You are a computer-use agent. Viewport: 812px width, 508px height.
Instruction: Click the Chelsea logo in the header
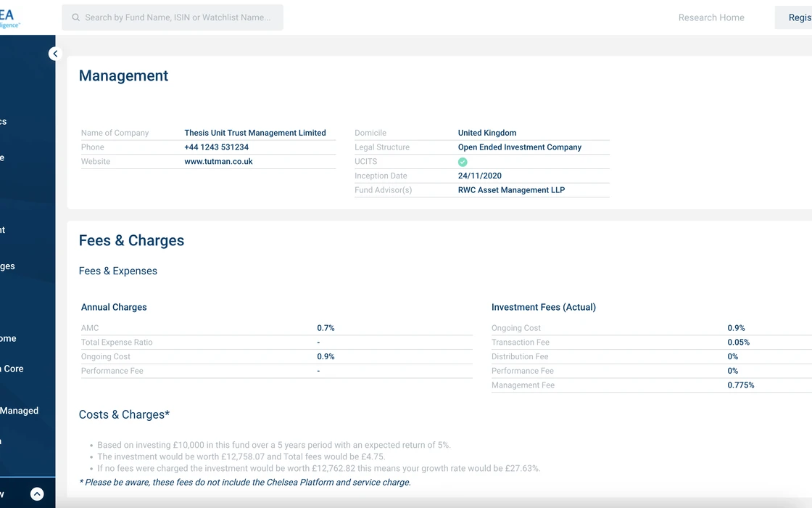(9, 18)
